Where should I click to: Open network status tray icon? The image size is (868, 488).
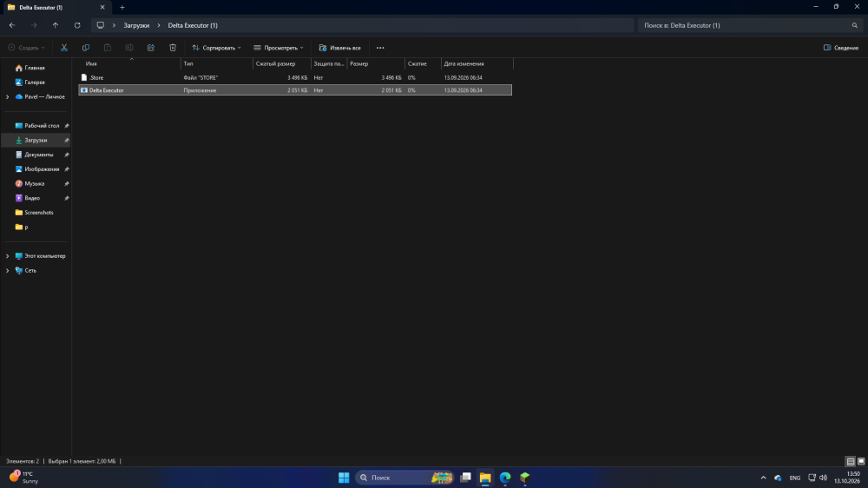point(812,478)
